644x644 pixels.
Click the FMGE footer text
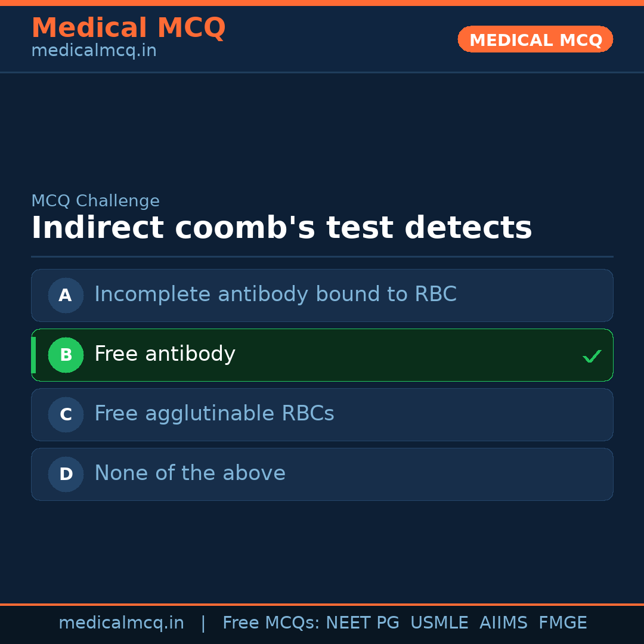pos(562,623)
